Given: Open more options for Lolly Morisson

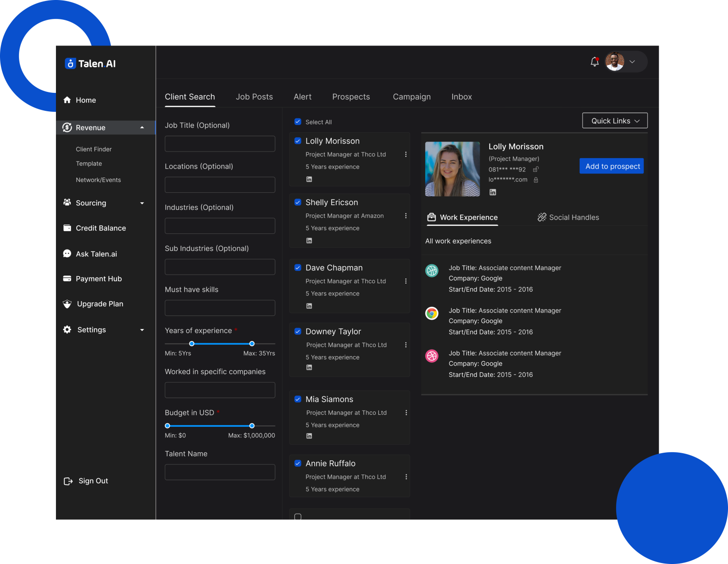Looking at the screenshot, I should pyautogui.click(x=406, y=154).
